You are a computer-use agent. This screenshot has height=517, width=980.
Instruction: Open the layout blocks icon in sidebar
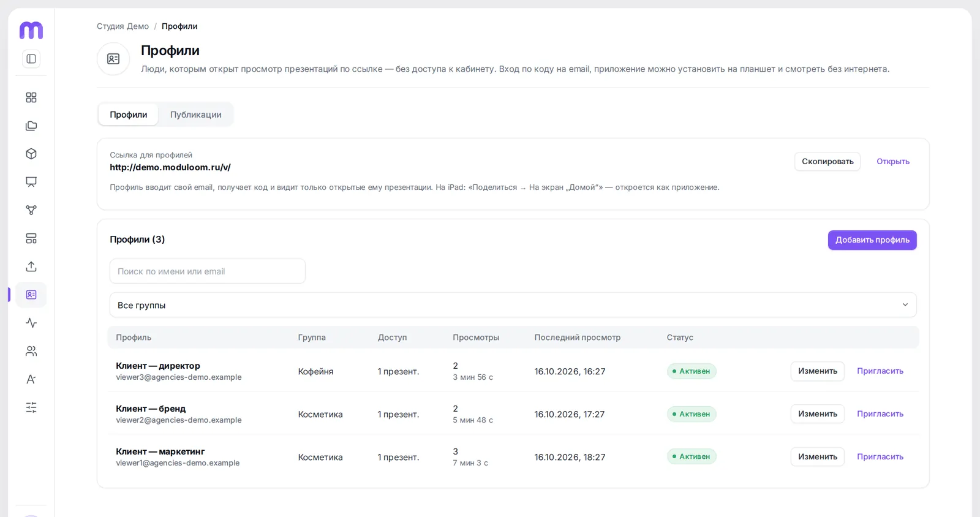point(31,238)
